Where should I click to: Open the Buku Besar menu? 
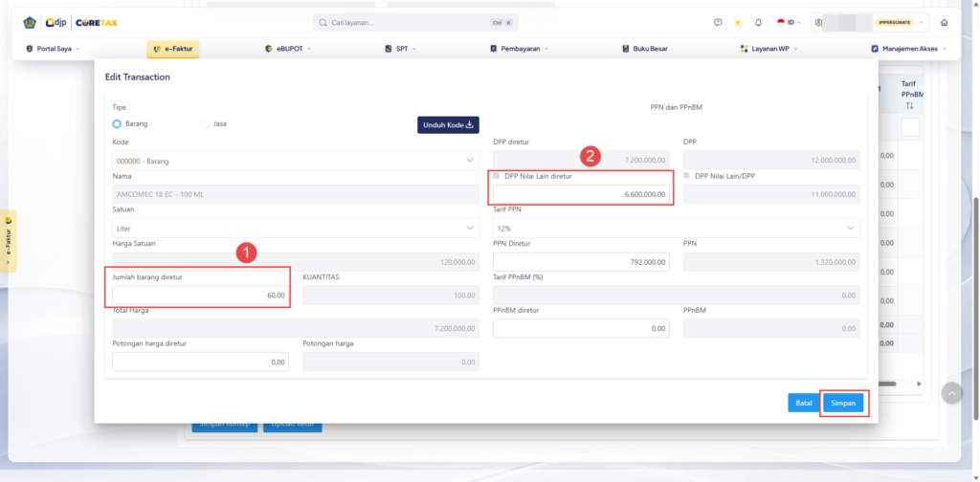(645, 48)
